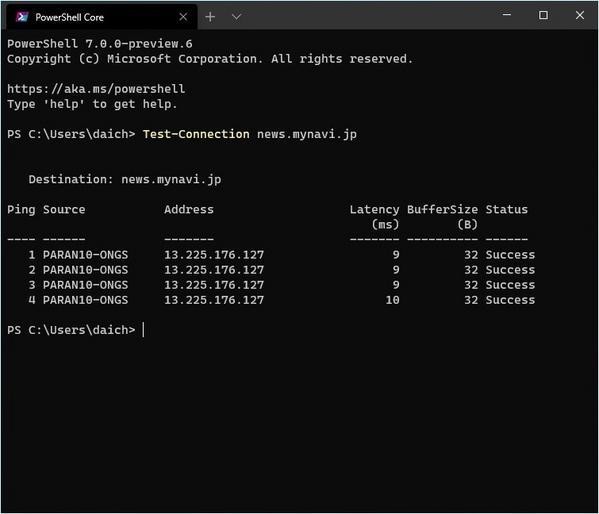Viewport: 599px width, 514px height.
Task: Open a new tab with the plus button
Action: tap(210, 17)
